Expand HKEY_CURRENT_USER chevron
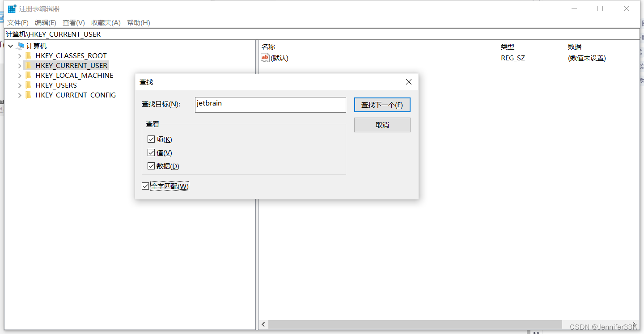The height and width of the screenshot is (334, 644). click(20, 66)
